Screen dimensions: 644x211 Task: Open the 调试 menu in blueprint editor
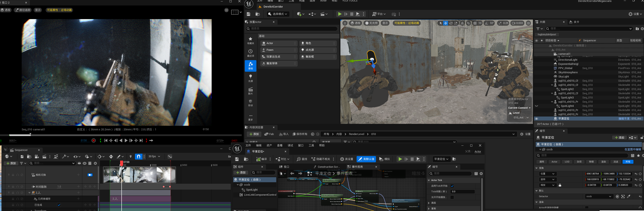coord(290,146)
